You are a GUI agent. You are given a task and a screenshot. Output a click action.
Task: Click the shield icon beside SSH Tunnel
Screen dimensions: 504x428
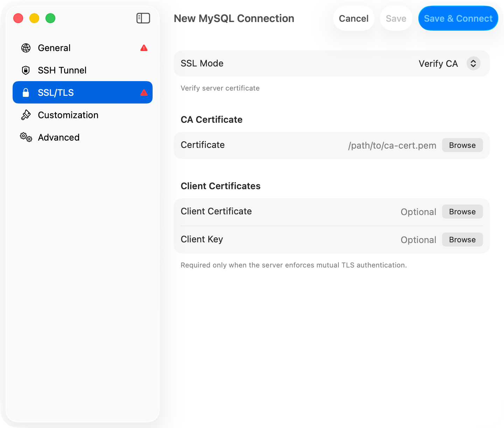(26, 70)
